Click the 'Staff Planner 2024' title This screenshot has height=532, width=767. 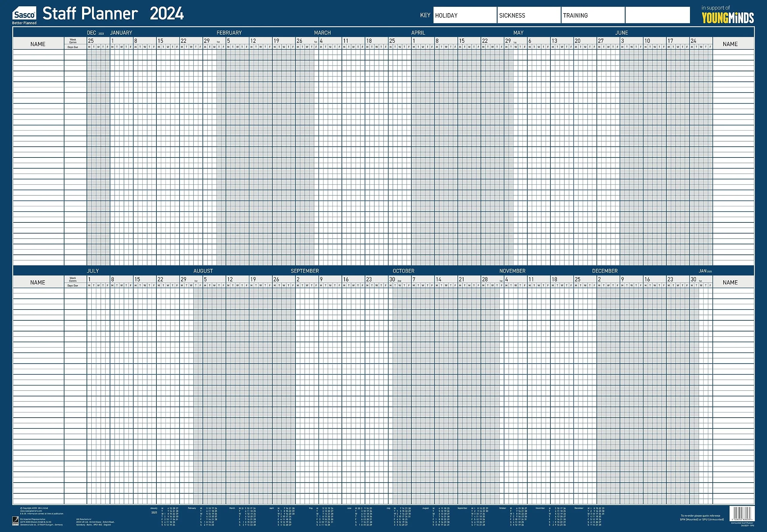coord(113,14)
